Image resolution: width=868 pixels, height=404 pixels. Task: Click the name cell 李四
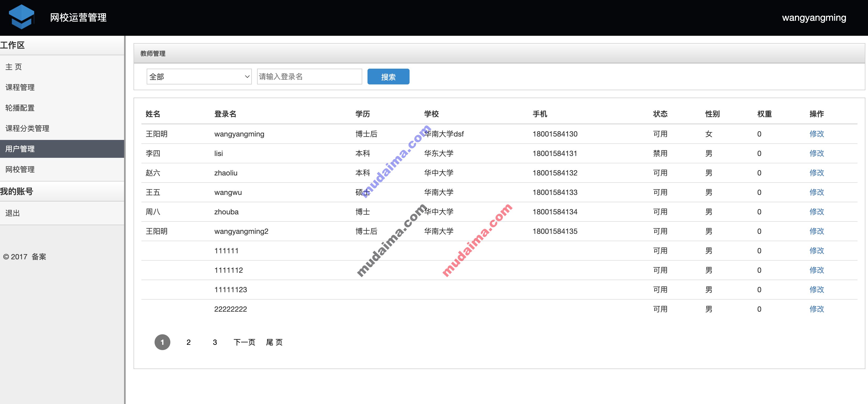pyautogui.click(x=153, y=153)
